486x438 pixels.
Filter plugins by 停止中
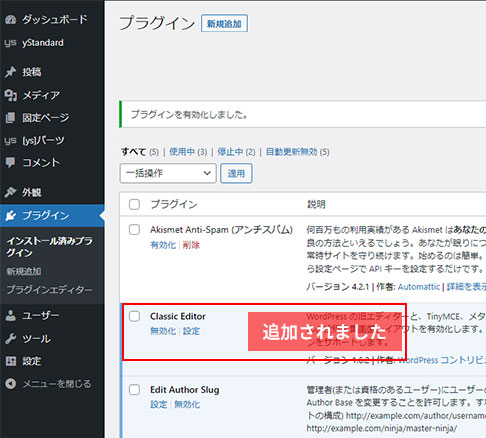point(230,152)
